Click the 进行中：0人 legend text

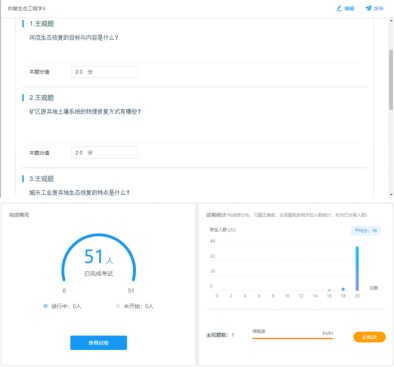[66, 306]
